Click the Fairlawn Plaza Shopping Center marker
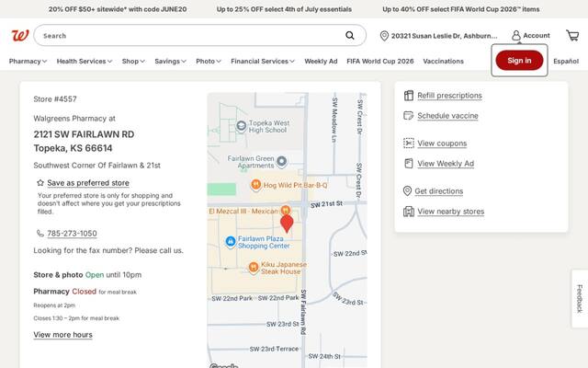The height and width of the screenshot is (368, 588). click(x=231, y=241)
